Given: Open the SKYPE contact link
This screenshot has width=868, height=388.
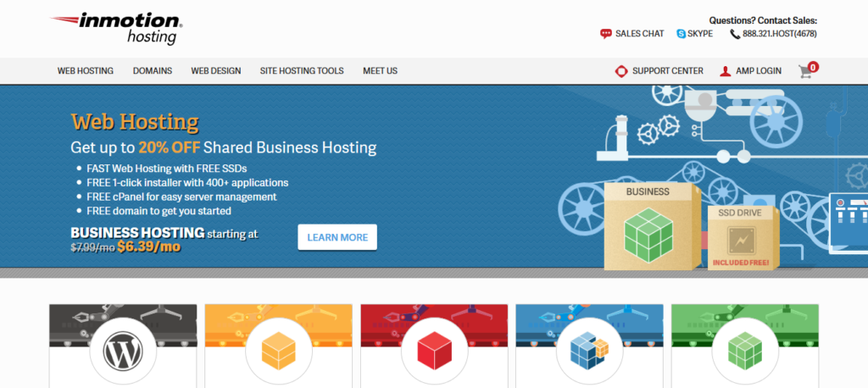Looking at the screenshot, I should (700, 34).
